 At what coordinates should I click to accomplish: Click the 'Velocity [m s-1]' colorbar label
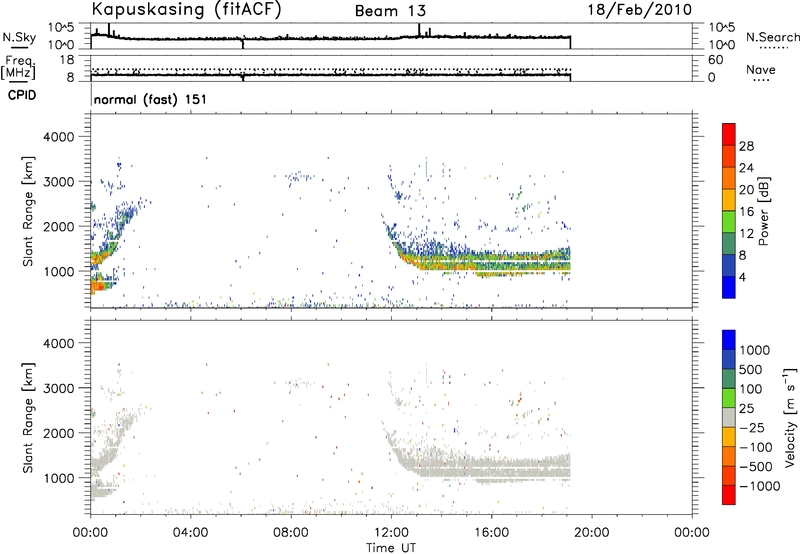pos(790,417)
